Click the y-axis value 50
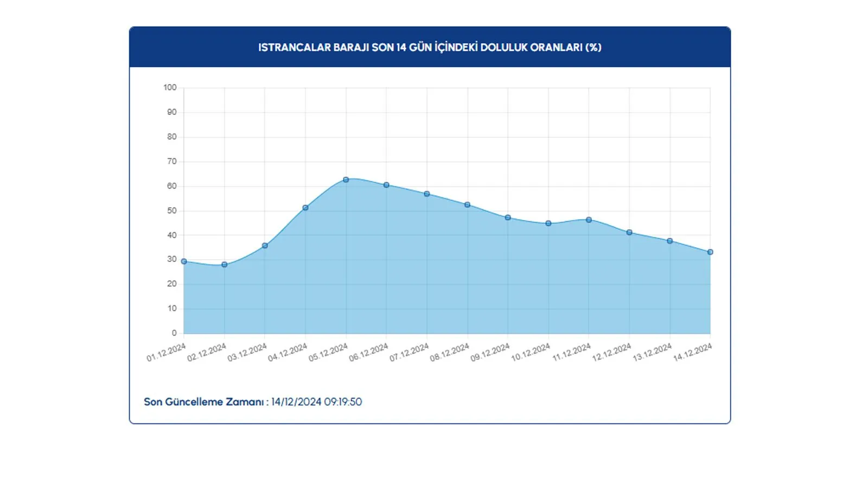Viewport: 868px width, 488px height. pos(172,210)
